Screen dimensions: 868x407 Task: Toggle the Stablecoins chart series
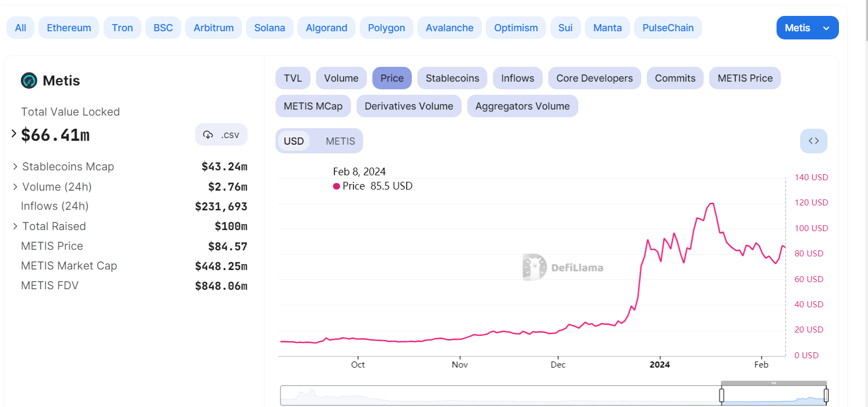tap(452, 78)
